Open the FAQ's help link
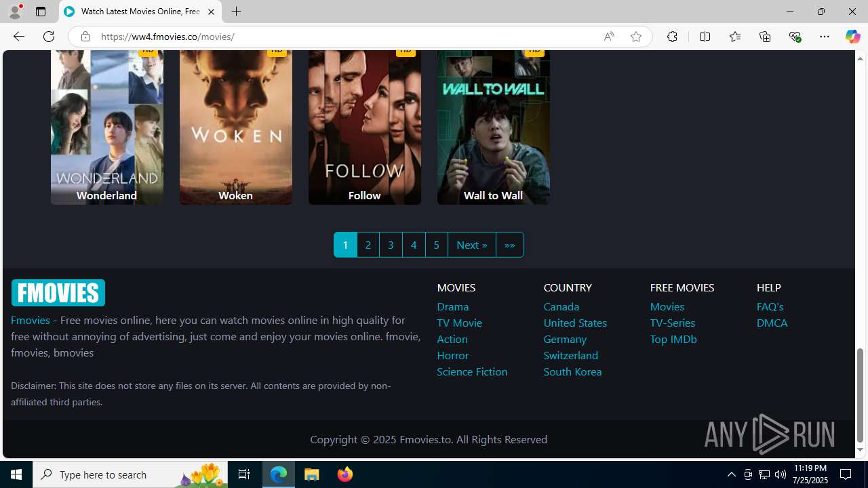The image size is (868, 488). click(770, 306)
